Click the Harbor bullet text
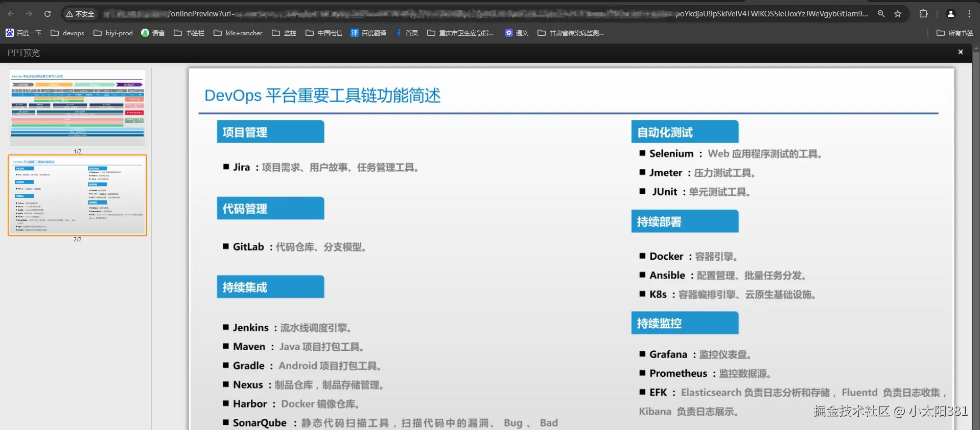 [x=291, y=404]
